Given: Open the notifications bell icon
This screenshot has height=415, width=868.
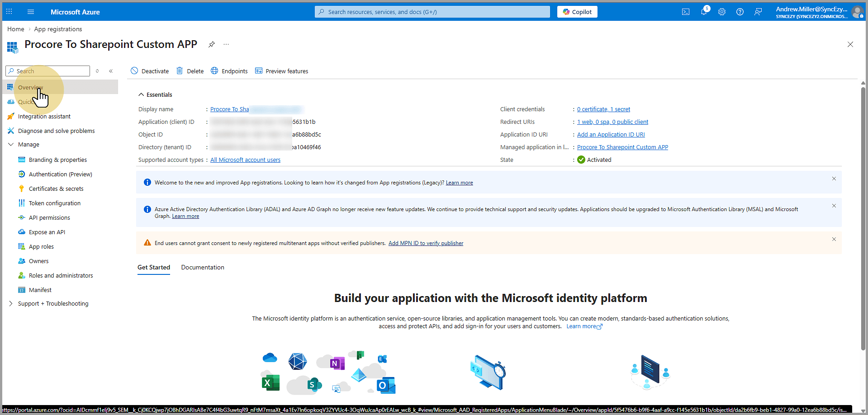Looking at the screenshot, I should (704, 12).
